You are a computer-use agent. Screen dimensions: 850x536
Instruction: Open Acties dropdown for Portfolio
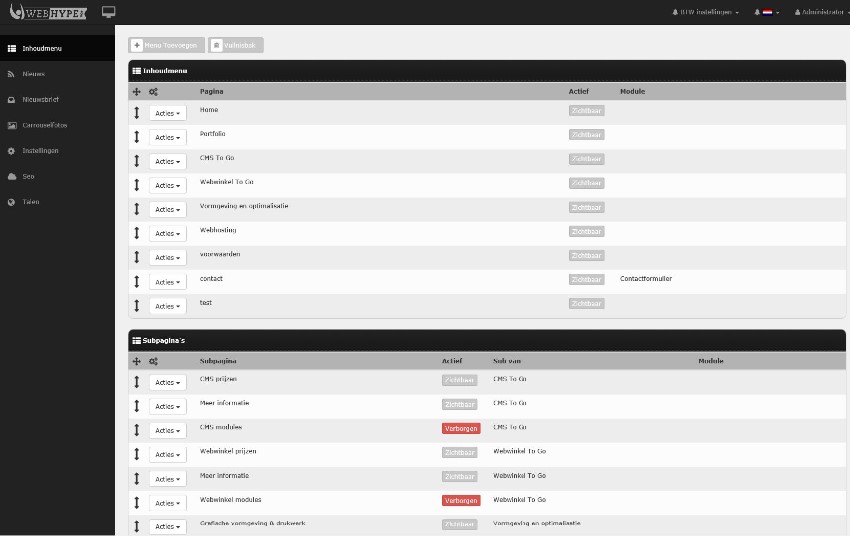[168, 137]
